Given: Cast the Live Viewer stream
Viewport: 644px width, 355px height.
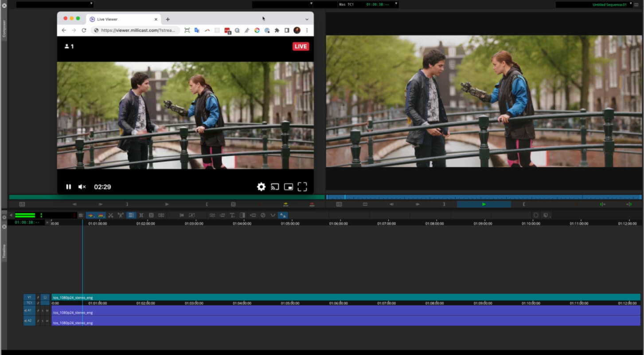Looking at the screenshot, I should pyautogui.click(x=275, y=187).
